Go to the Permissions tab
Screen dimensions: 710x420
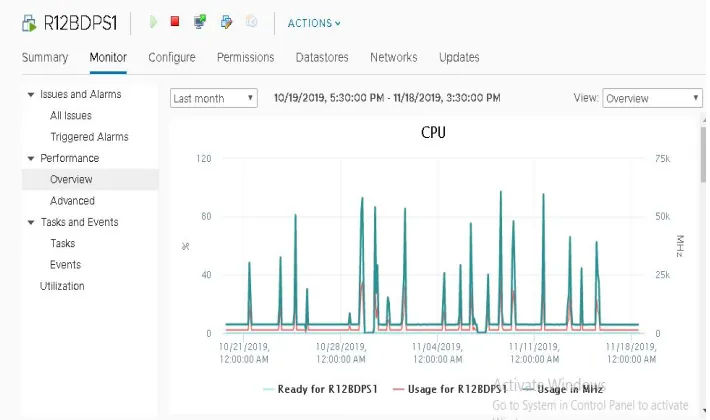coord(245,57)
